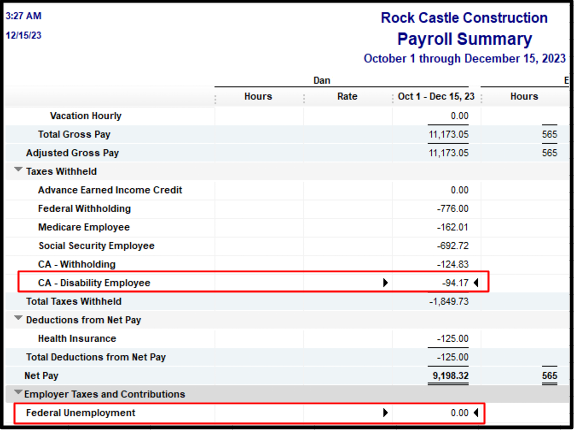Click the Oct 1 - Dec 15, 23 header

click(436, 97)
